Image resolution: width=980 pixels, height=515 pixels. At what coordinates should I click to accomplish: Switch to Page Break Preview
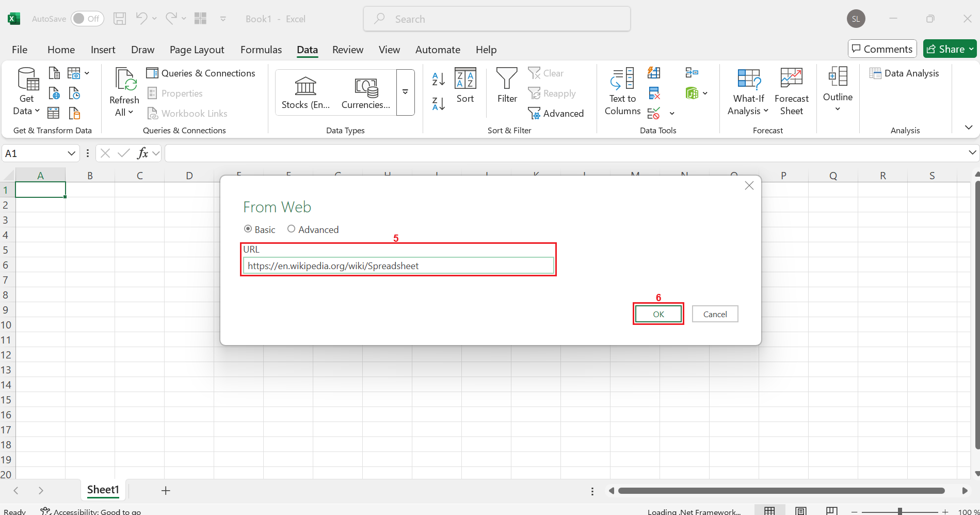(832, 511)
